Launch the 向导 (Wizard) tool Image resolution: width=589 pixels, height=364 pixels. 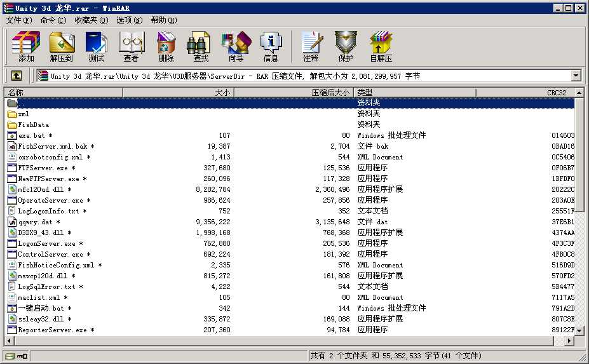[236, 46]
